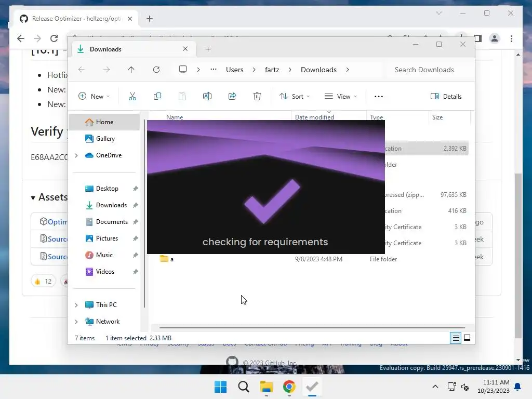Screen dimensions: 532x399
Task: Open the View dropdown
Action: 341,96
